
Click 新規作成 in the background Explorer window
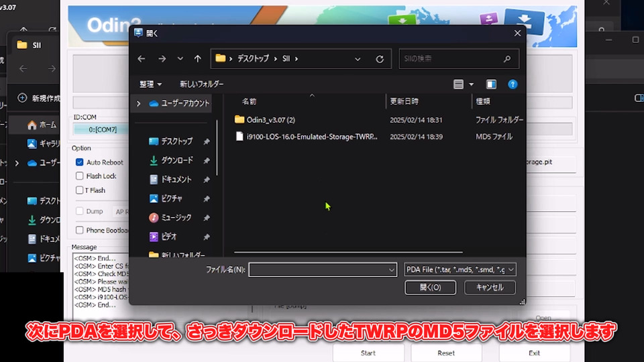coord(39,98)
